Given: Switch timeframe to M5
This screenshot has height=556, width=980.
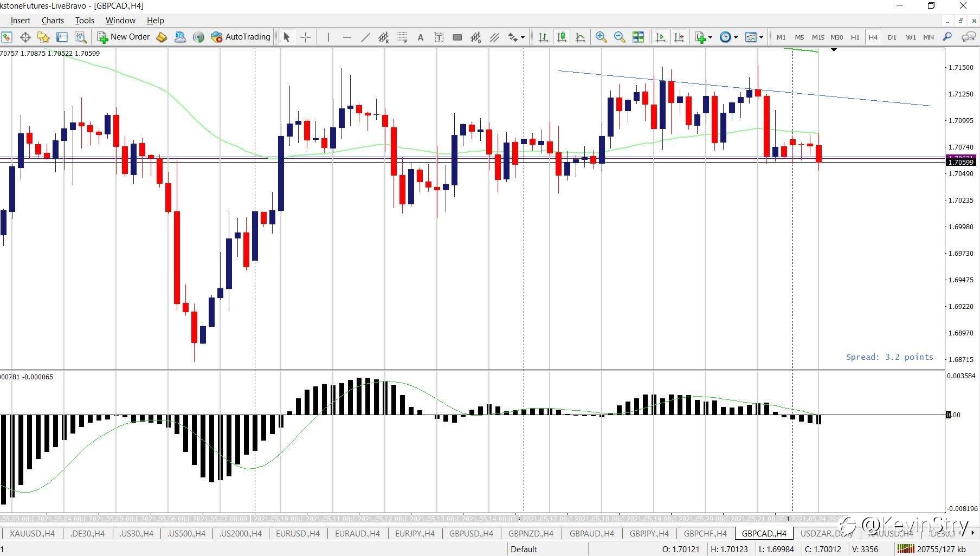Looking at the screenshot, I should (800, 37).
